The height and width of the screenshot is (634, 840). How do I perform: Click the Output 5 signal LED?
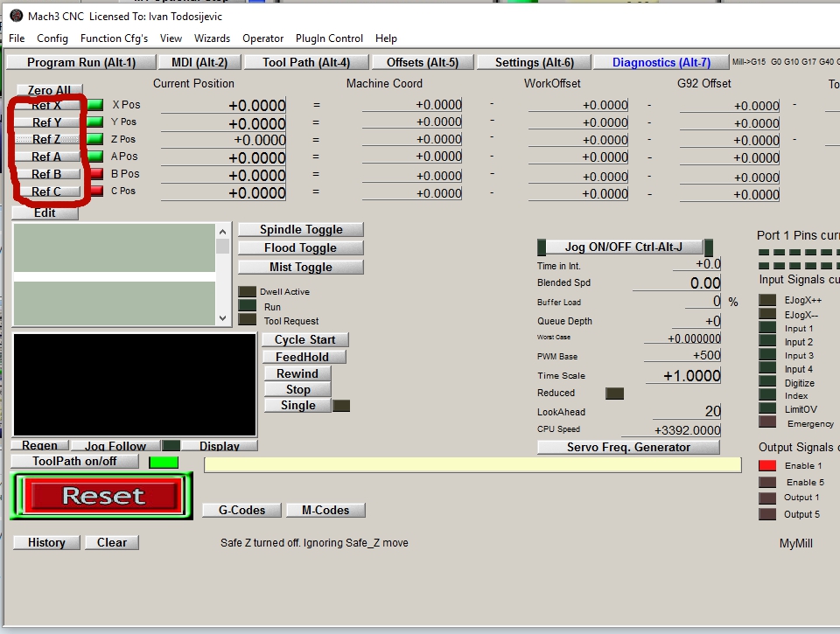767,514
